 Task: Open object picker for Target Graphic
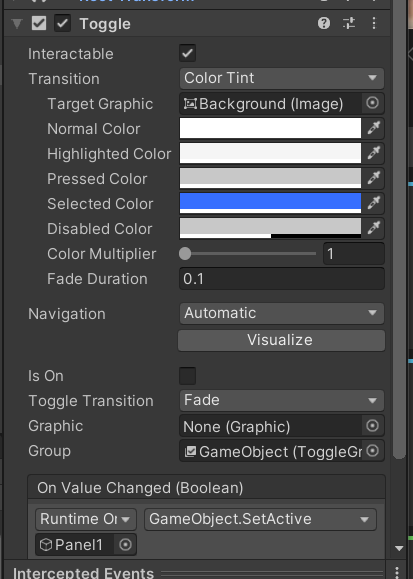[x=372, y=103]
